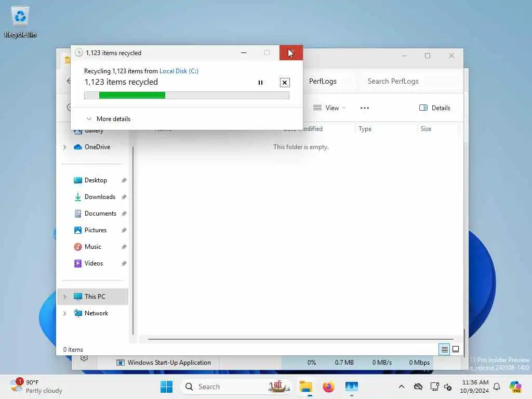This screenshot has width=532, height=399.
Task: Open the Windows Start menu
Action: [166, 387]
